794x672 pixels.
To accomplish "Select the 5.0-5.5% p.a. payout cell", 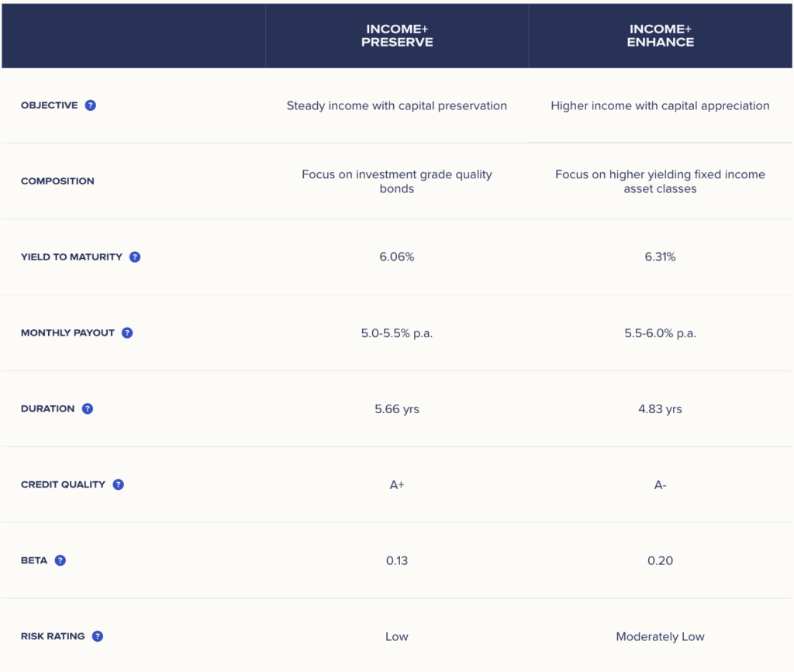I will pyautogui.click(x=397, y=333).
